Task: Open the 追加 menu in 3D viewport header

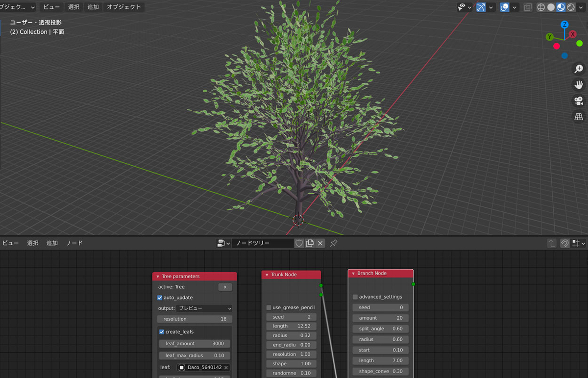Action: click(x=93, y=7)
